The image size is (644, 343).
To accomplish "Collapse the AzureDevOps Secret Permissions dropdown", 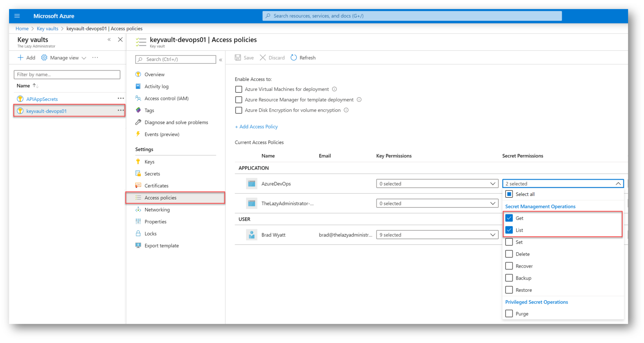I will coord(563,184).
